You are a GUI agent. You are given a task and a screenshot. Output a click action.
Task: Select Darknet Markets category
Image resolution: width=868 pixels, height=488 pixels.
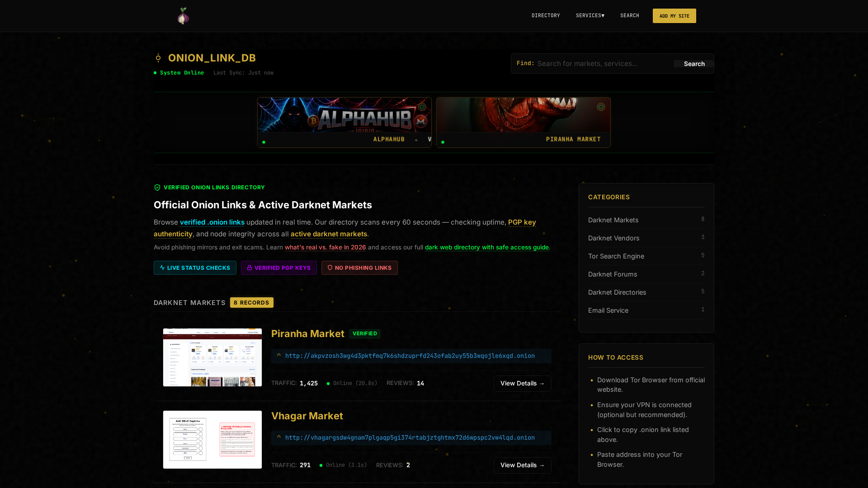pos(646,220)
